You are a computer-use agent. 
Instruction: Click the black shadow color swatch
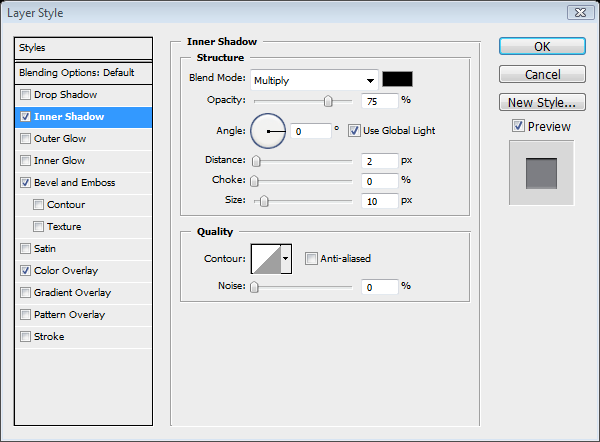coord(398,80)
